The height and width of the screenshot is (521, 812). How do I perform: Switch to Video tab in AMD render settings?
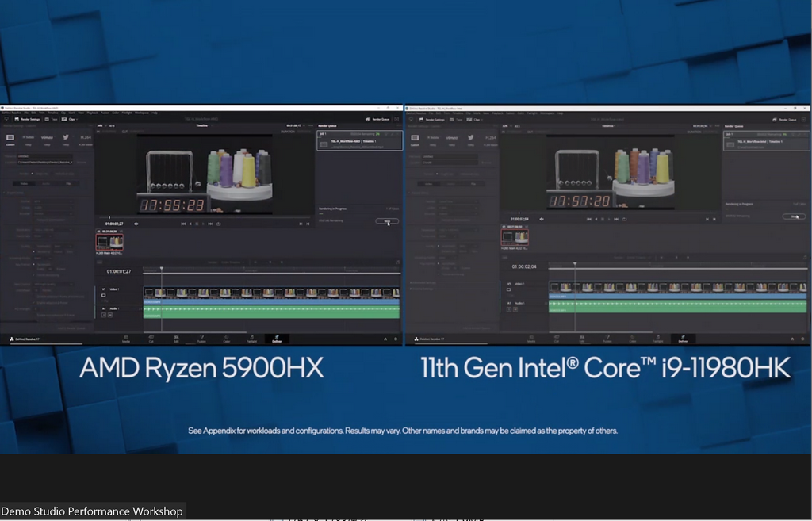[24, 184]
